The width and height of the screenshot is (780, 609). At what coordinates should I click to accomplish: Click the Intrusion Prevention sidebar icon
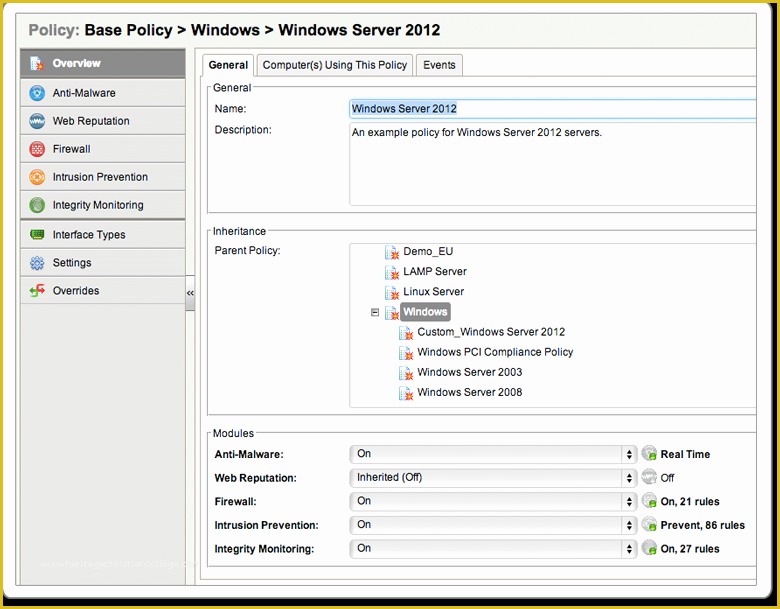pos(37,177)
